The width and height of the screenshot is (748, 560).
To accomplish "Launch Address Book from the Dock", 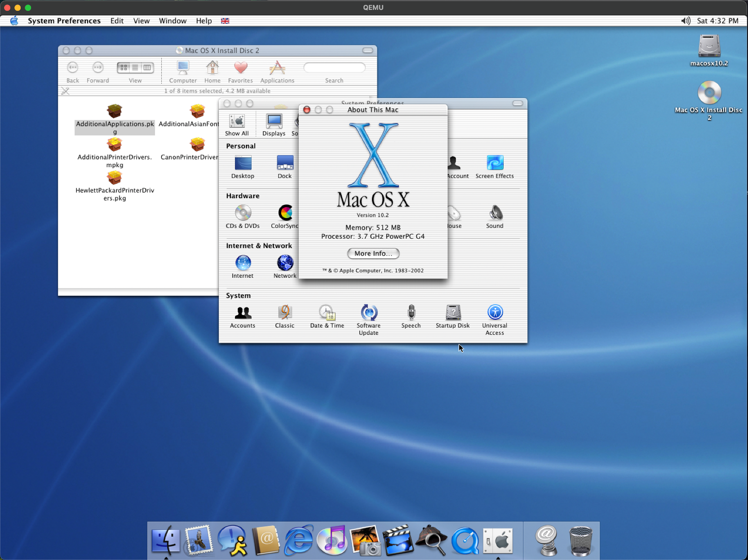I will [266, 540].
